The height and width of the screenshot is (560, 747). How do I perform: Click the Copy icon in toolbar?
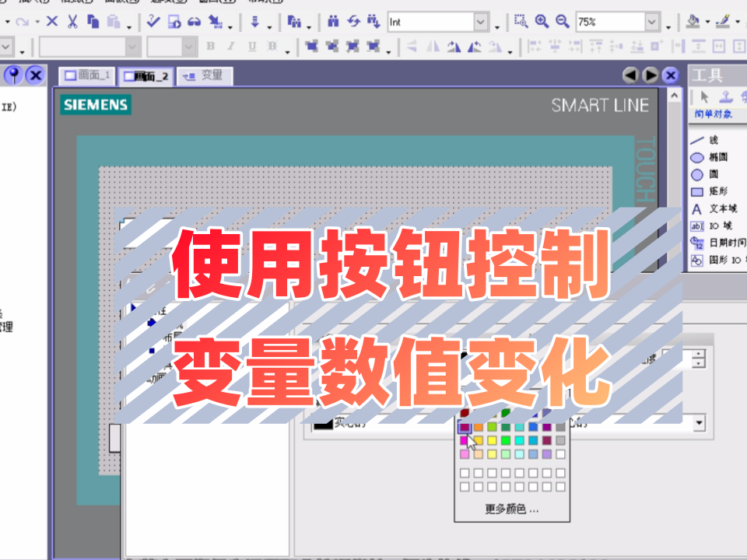(93, 22)
